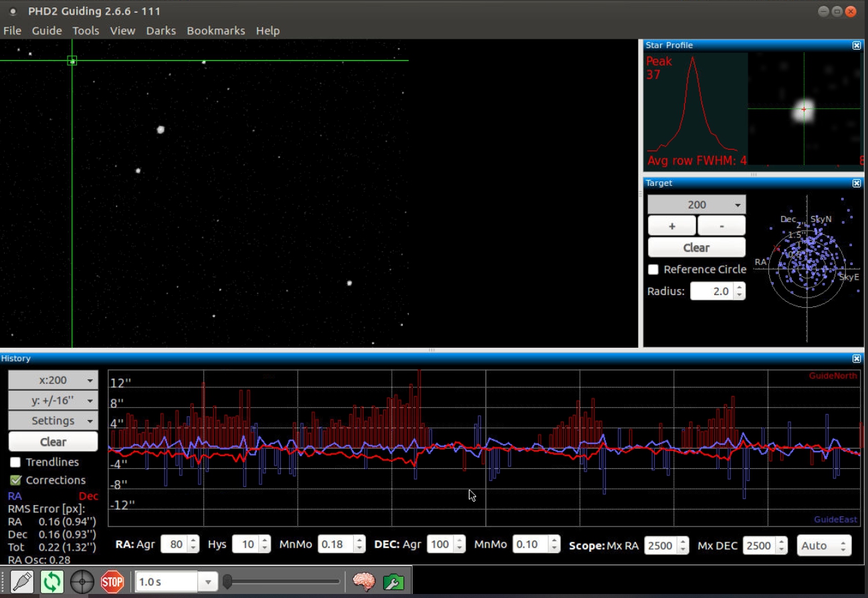Click the Hys value field

[245, 544]
